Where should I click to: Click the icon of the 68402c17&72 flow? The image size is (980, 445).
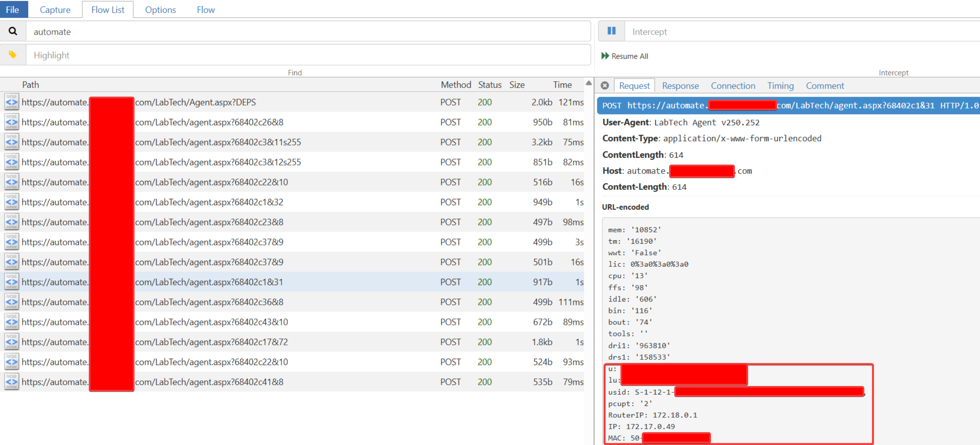coord(12,342)
